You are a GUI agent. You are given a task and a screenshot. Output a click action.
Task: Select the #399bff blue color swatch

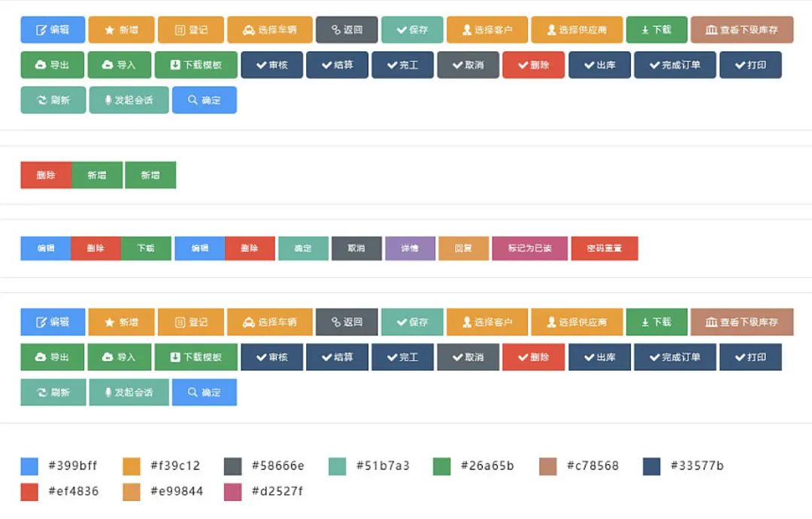pos(29,466)
